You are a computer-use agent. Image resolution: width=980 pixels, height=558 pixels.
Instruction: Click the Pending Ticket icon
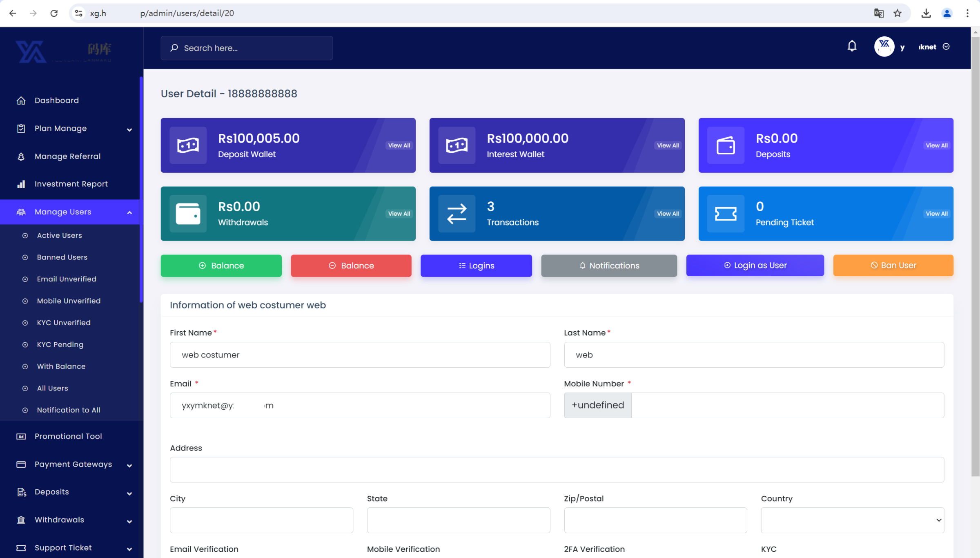pos(726,214)
